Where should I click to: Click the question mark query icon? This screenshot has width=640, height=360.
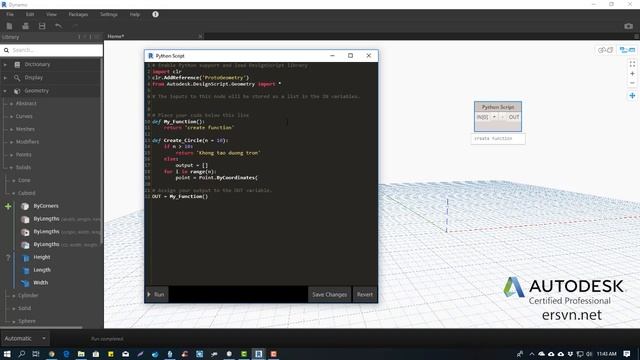pos(8,258)
